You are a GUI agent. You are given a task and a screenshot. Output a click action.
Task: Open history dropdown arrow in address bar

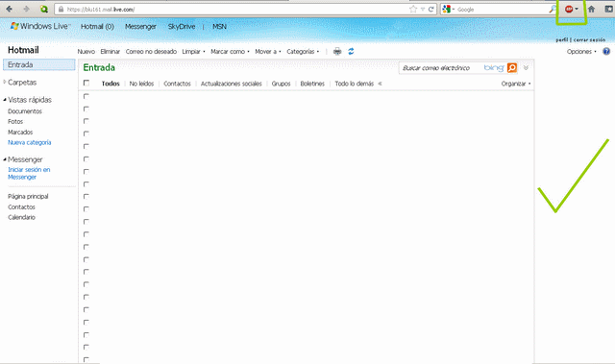(x=423, y=9)
